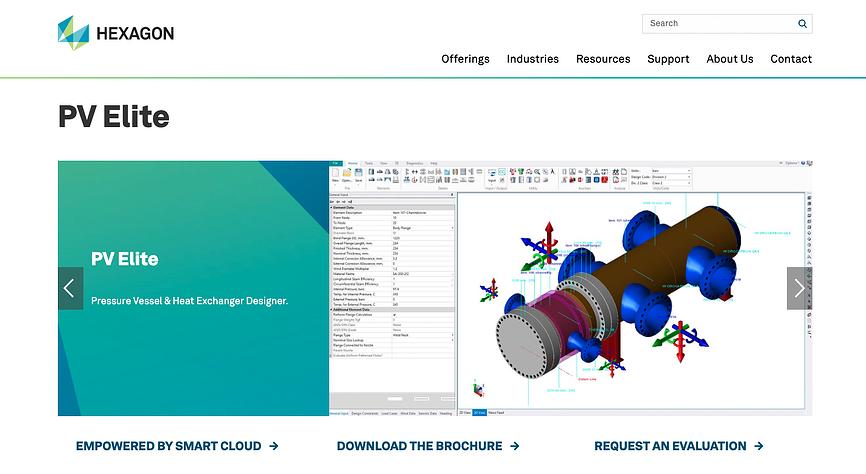Collapse the Element Data section
The width and height of the screenshot is (866, 474).
331,208
